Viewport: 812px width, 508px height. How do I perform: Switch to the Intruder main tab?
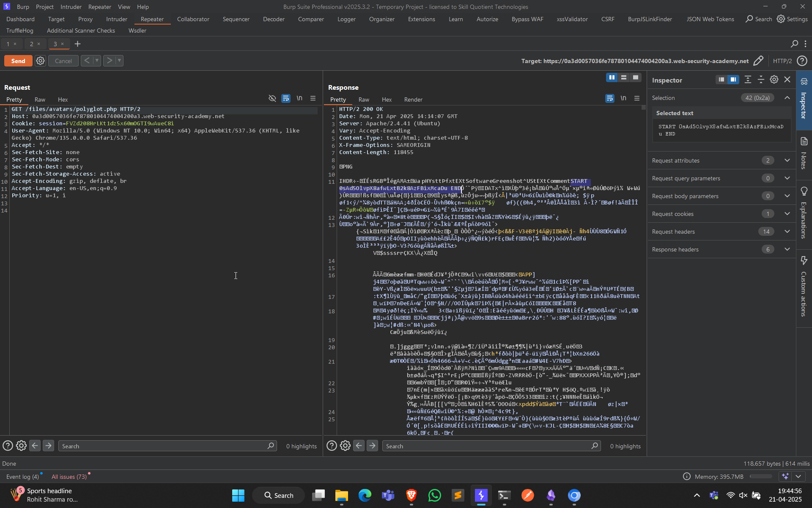[116, 19]
